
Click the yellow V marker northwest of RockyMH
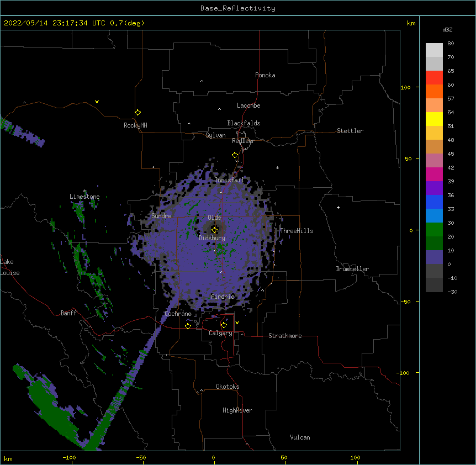pyautogui.click(x=97, y=102)
